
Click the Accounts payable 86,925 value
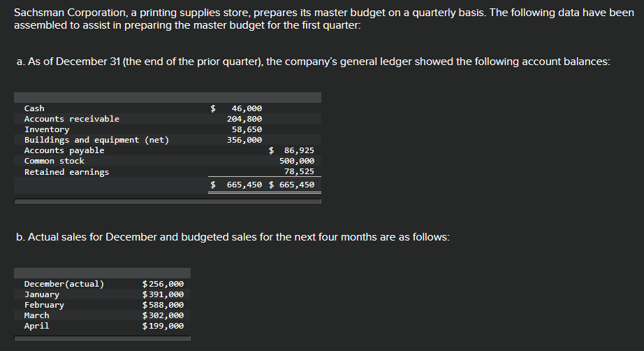pos(299,150)
